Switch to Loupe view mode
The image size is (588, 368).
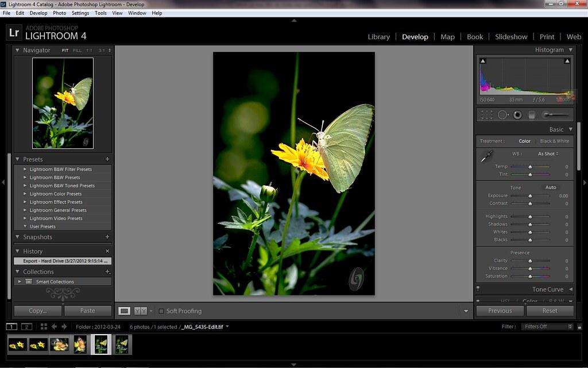[x=125, y=311]
